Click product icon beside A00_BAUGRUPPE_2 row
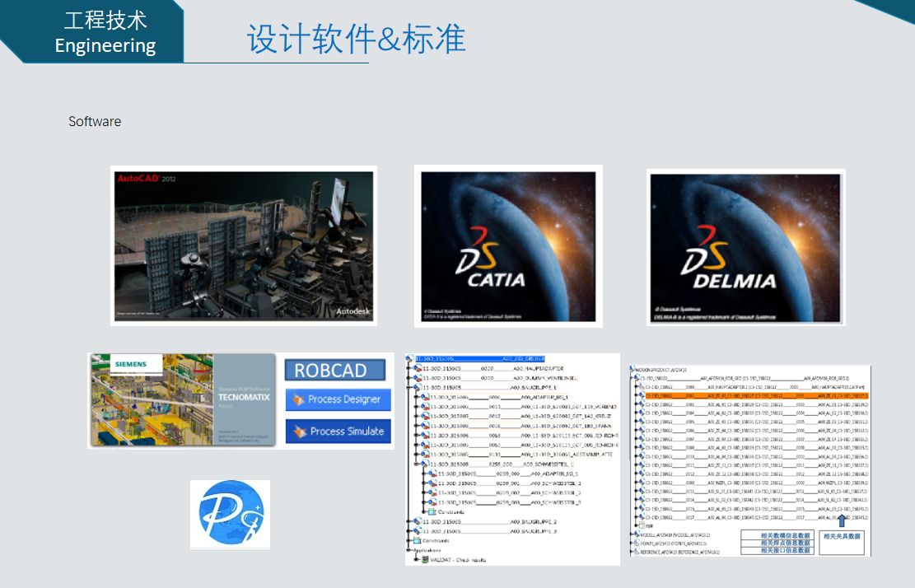This screenshot has height=588, width=915. (418, 521)
